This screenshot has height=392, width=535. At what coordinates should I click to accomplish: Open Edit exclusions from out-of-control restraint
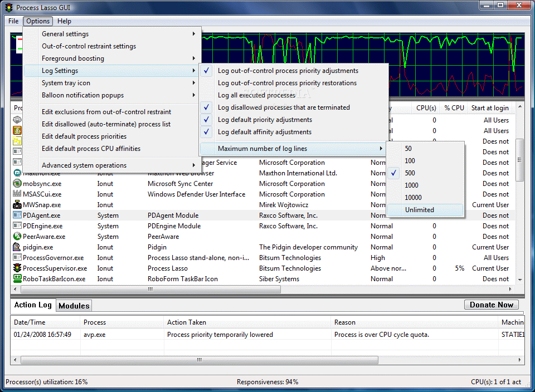pos(111,112)
